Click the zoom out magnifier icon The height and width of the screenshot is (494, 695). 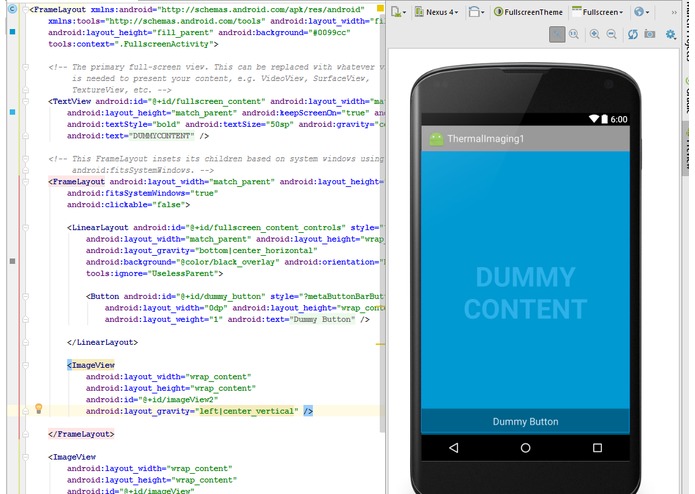611,34
